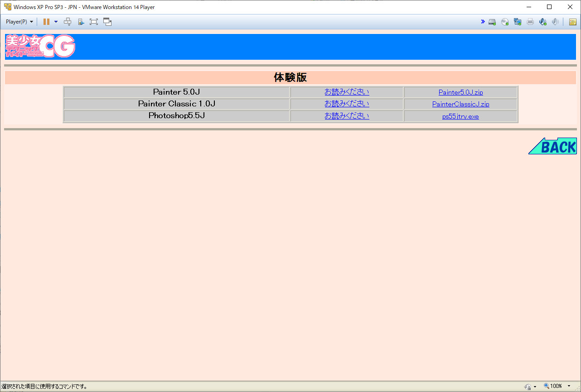
Task: Download the Painter5.0J.zip file
Action: (x=460, y=92)
